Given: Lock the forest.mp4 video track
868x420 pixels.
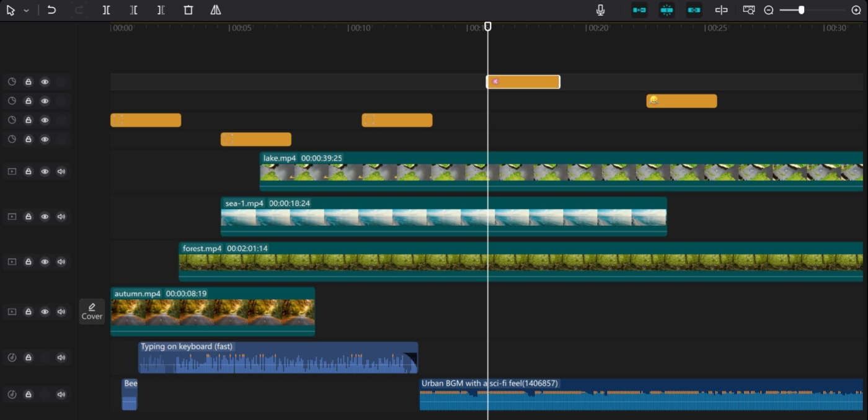Looking at the screenshot, I should tap(28, 262).
